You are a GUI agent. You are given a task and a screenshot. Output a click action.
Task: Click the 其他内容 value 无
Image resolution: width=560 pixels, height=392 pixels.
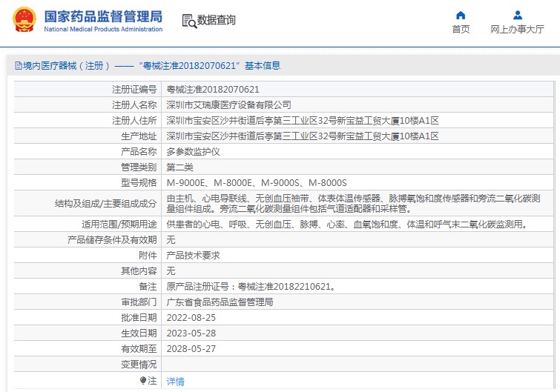171,270
